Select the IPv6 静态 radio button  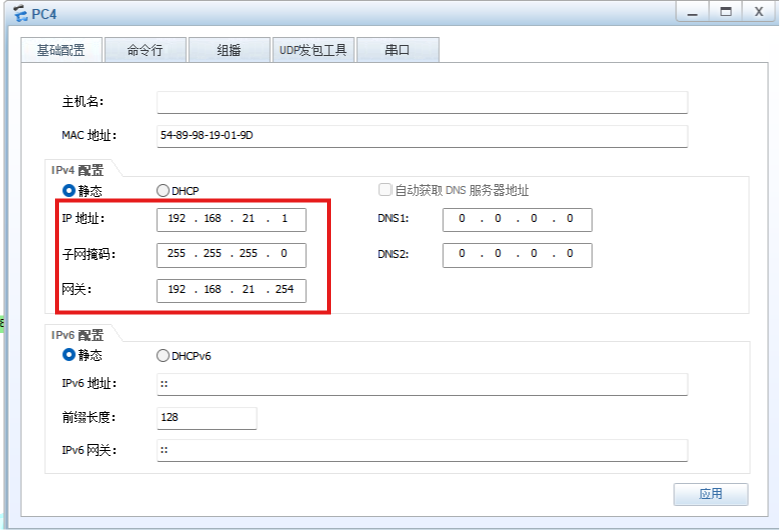pos(69,355)
